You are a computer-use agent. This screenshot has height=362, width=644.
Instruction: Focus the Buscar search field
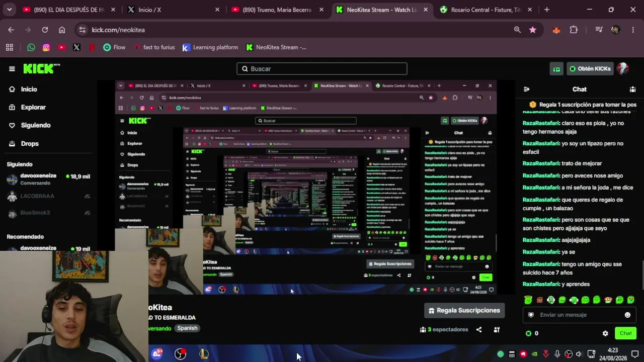coord(322,69)
